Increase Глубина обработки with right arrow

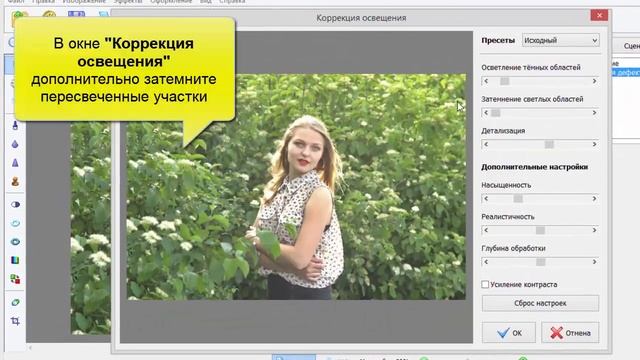[595, 262]
